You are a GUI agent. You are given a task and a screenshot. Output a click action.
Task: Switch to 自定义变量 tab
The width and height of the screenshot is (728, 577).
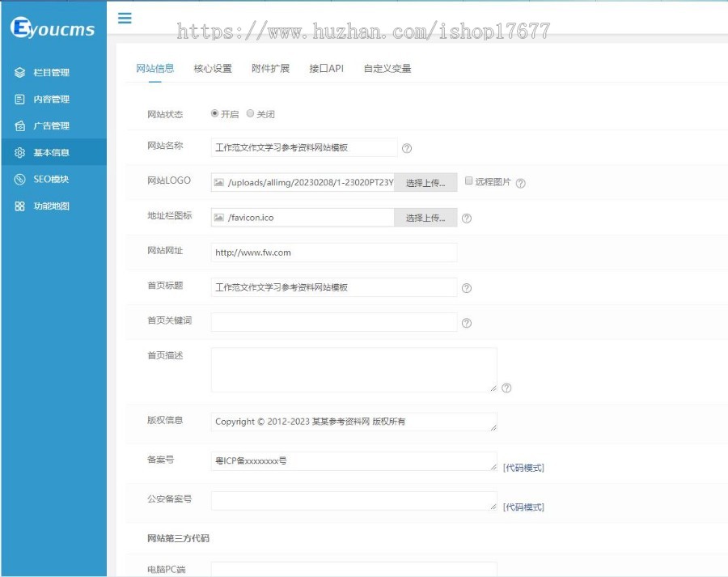pyautogui.click(x=387, y=69)
